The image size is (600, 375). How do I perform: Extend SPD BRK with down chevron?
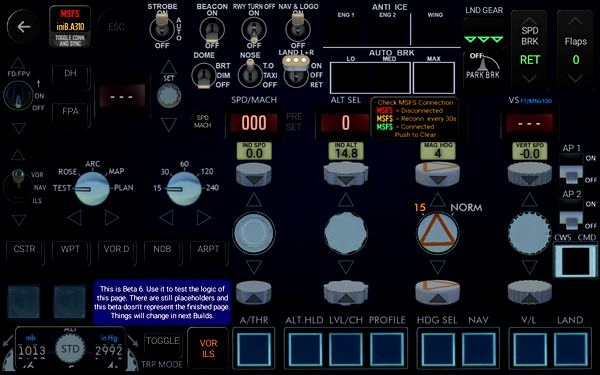coord(530,79)
